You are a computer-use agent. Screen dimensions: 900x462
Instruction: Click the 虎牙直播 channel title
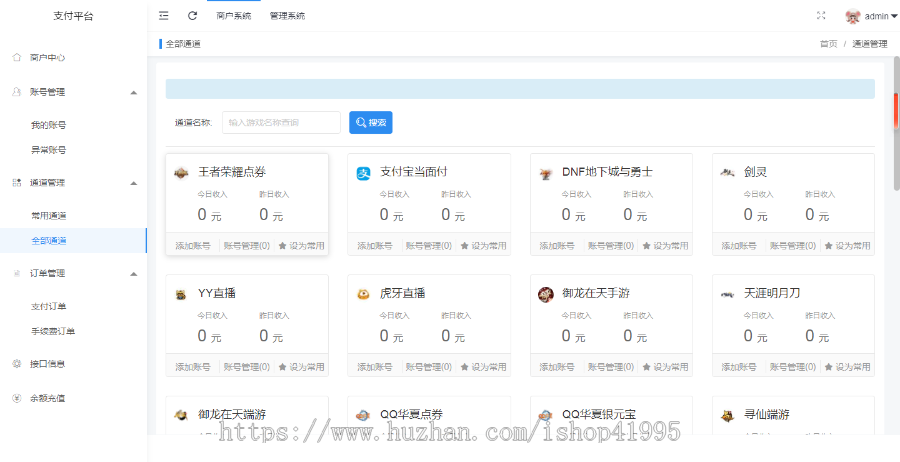point(402,293)
